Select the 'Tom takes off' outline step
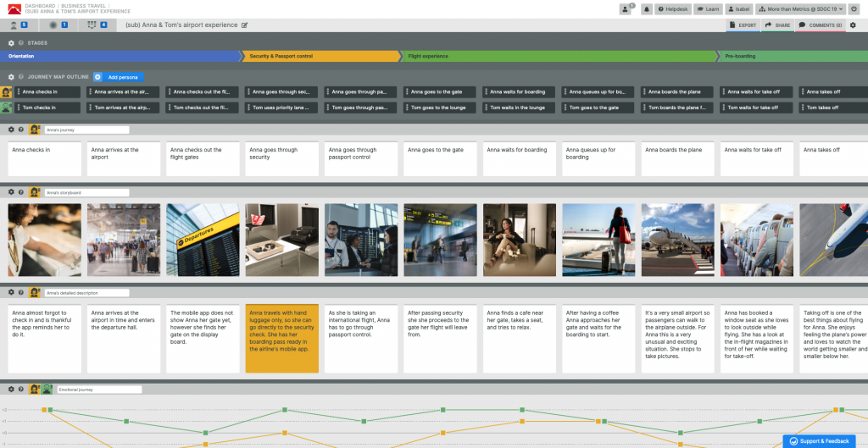 833,108
